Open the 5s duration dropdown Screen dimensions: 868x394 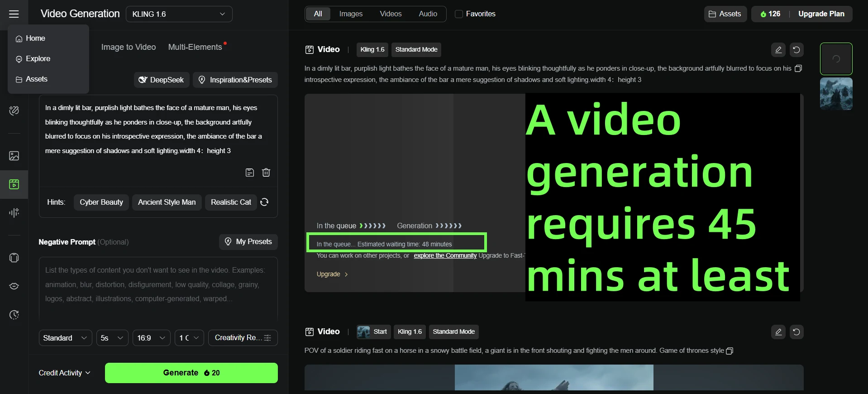[112, 338]
